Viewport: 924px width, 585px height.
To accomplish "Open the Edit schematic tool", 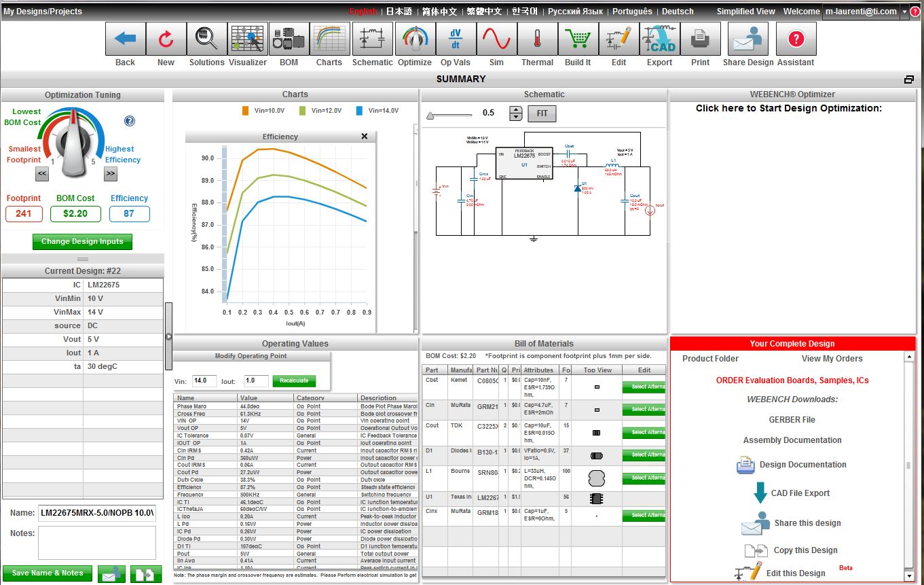I will [618, 39].
